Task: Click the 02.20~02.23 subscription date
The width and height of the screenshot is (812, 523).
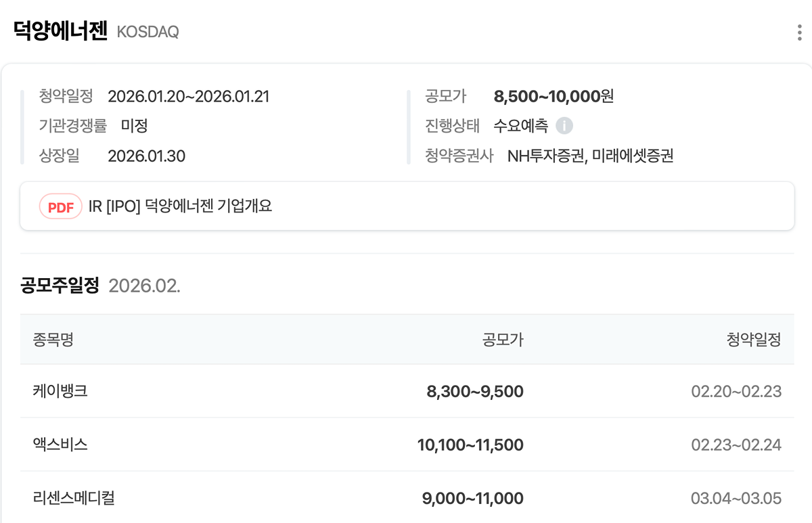Action: pyautogui.click(x=736, y=391)
